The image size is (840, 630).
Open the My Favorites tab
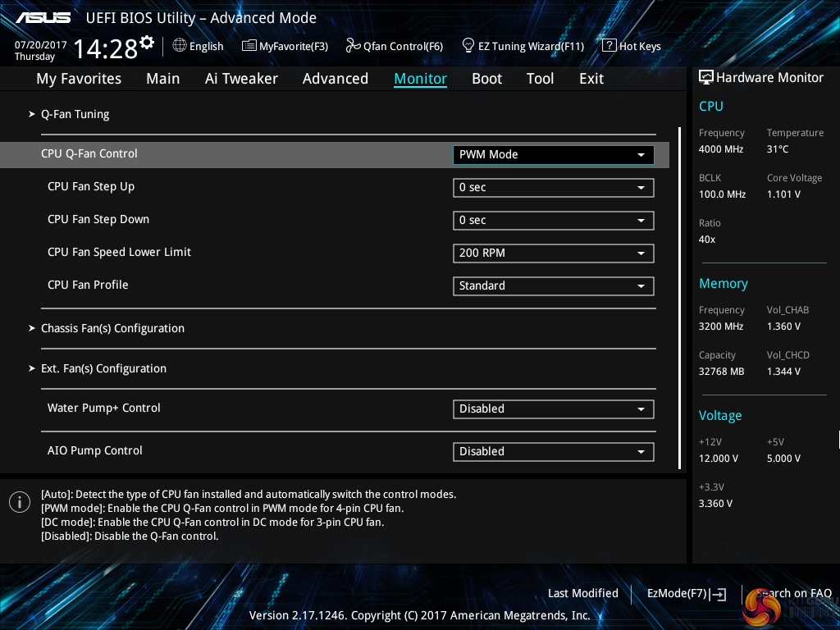79,79
